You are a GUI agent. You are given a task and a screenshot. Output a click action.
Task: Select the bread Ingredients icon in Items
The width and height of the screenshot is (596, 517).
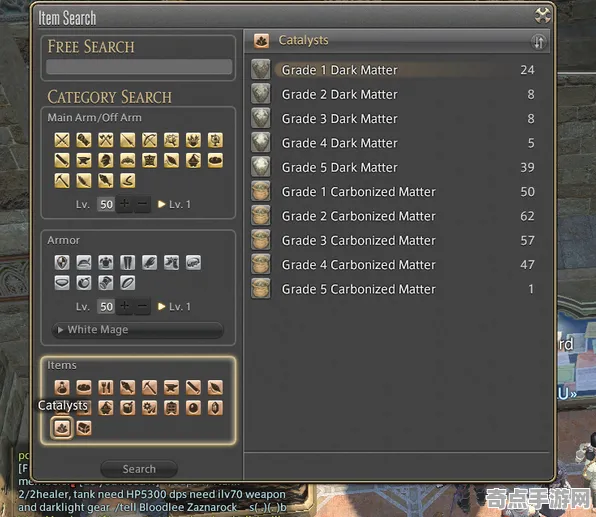click(x=84, y=387)
